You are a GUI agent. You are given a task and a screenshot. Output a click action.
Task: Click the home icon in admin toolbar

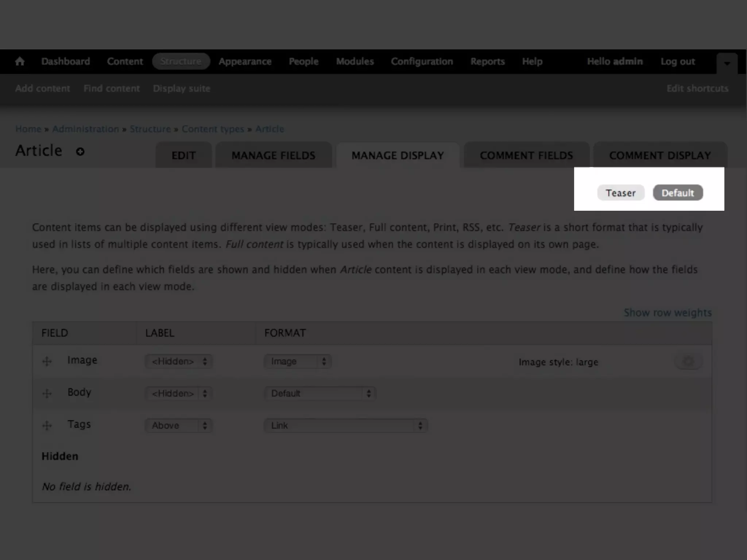pyautogui.click(x=20, y=61)
